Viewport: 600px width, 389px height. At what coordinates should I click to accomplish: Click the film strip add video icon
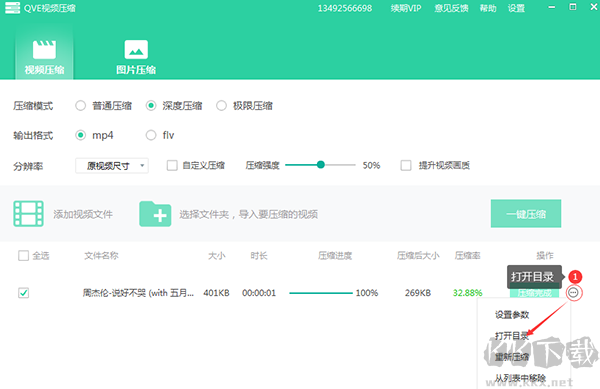28,213
